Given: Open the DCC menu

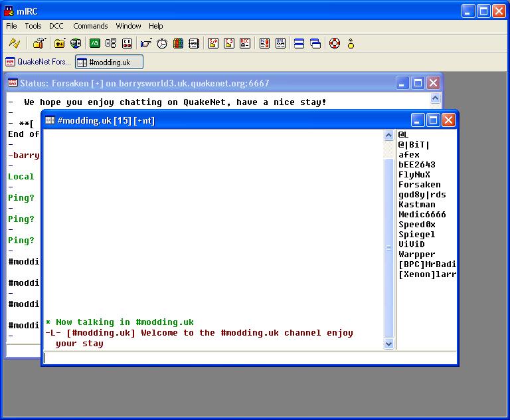Looking at the screenshot, I should [56, 26].
